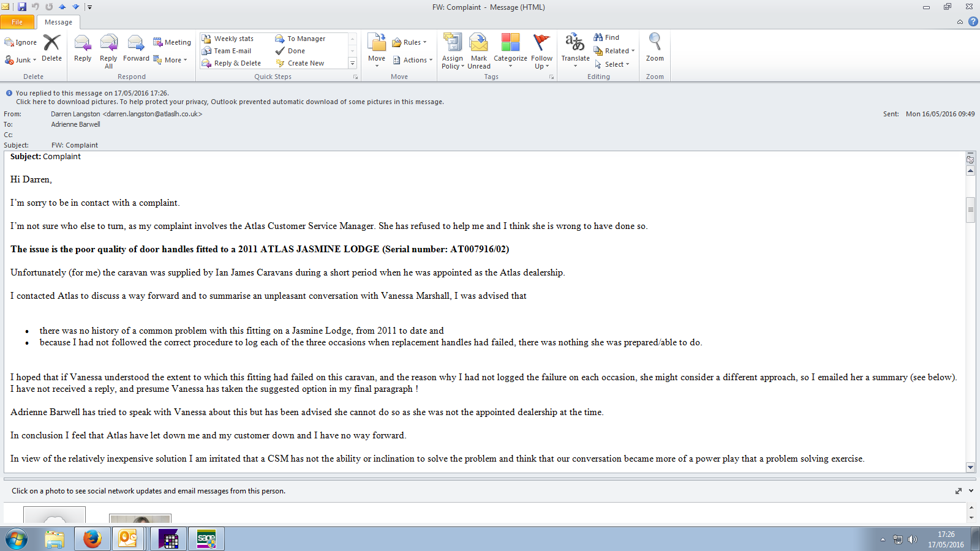Screen dimensions: 980x551
Task: Assign a retention policy
Action: click(453, 51)
